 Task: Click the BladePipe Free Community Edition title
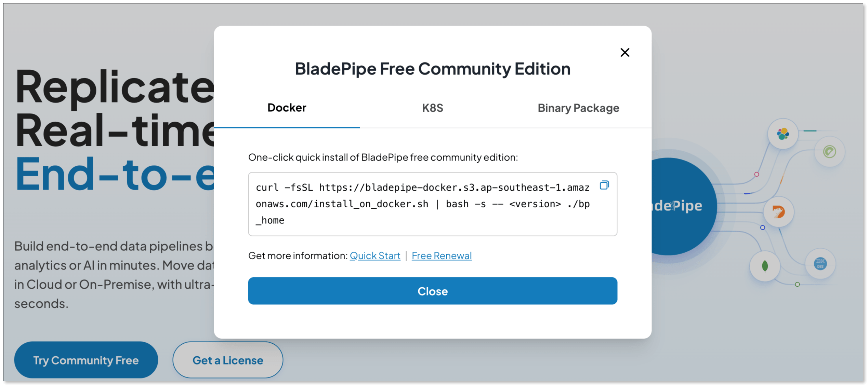coord(432,69)
